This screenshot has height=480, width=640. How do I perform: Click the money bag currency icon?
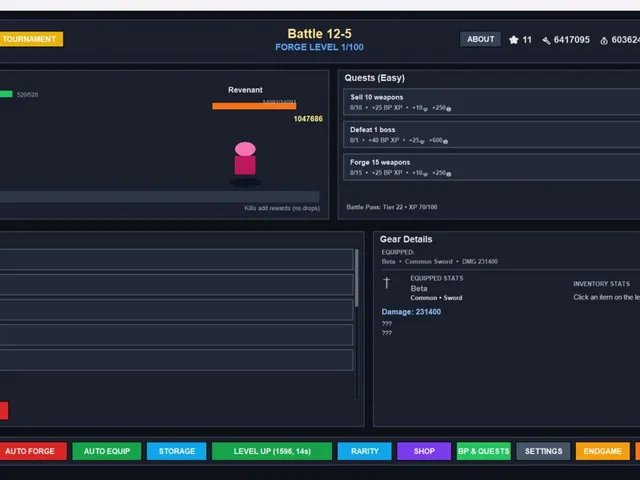pos(604,40)
